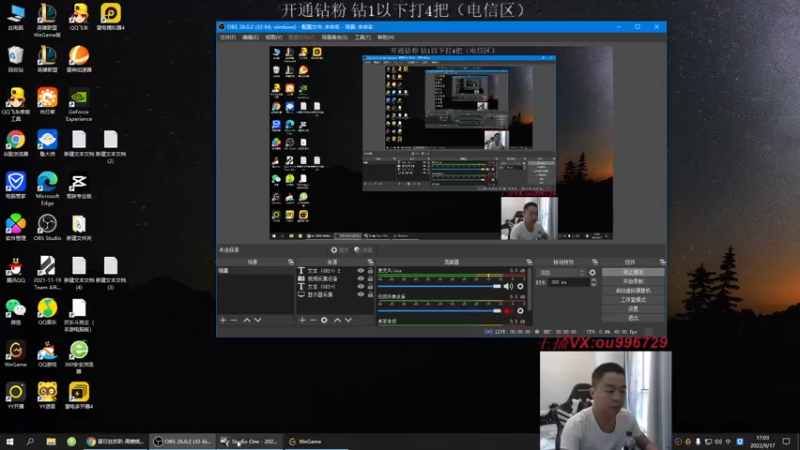The width and height of the screenshot is (800, 450).
Task: Click the Studio Mode button
Action: (633, 300)
